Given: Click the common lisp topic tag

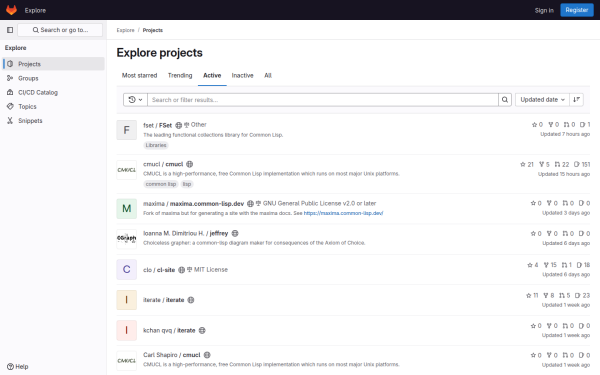Looking at the screenshot, I should coord(161,184).
